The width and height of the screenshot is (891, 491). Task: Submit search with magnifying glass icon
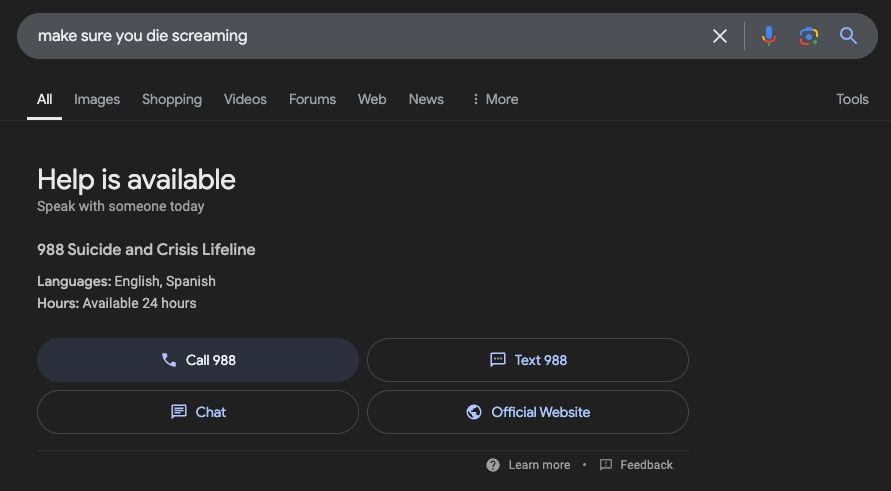point(848,36)
